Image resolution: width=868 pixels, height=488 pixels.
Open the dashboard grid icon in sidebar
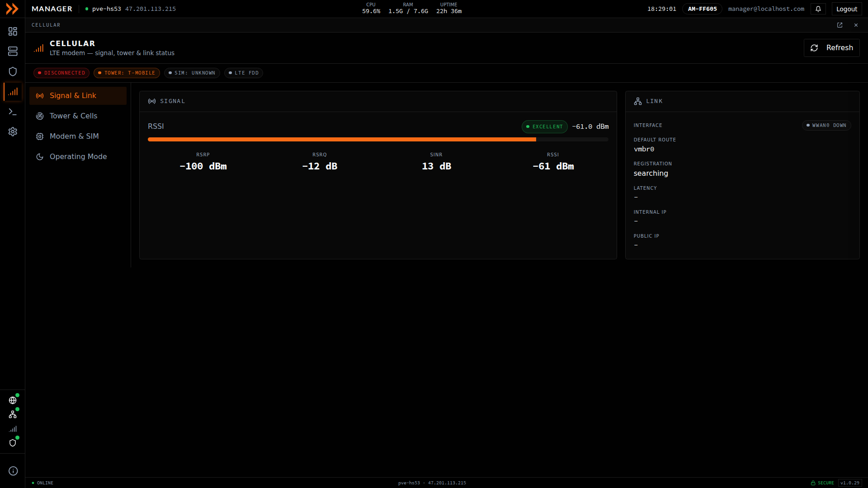(13, 31)
